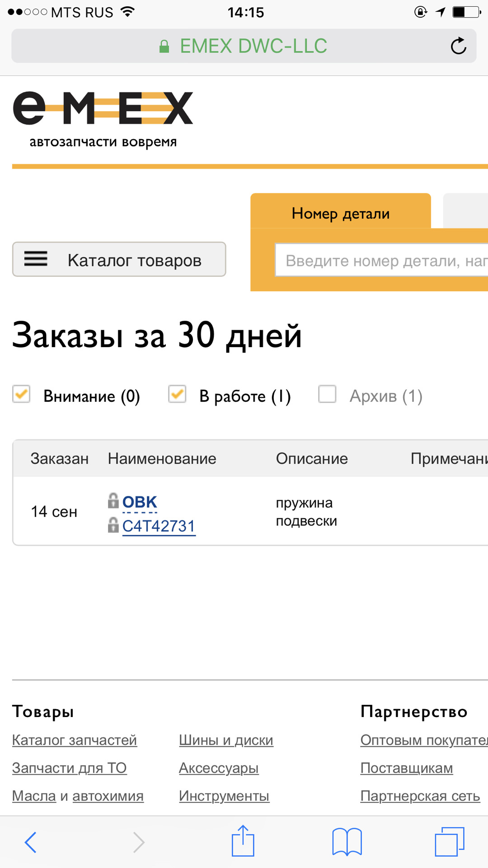Show open Safari tabs icon

(x=450, y=842)
